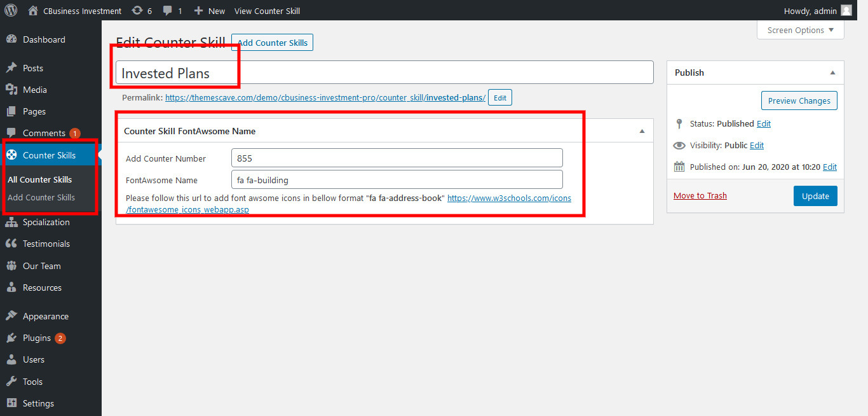The height and width of the screenshot is (416, 868).
Task: Click the Plugins notification badge 2
Action: (60, 338)
